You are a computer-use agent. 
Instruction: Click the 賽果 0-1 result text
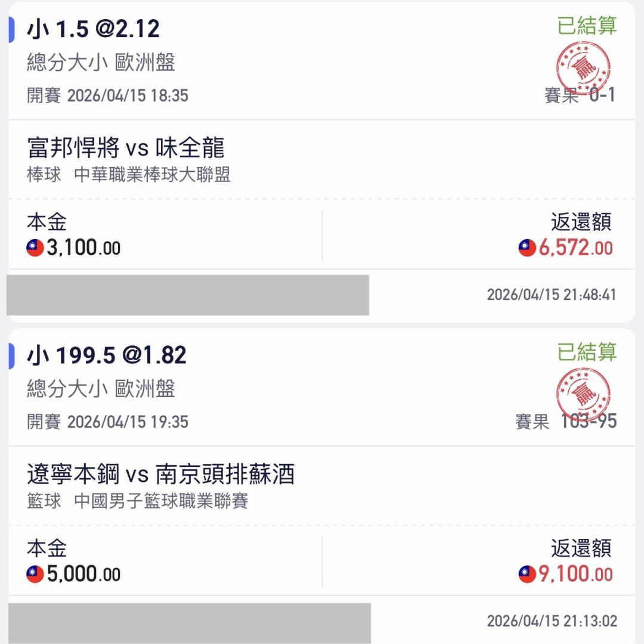(580, 95)
